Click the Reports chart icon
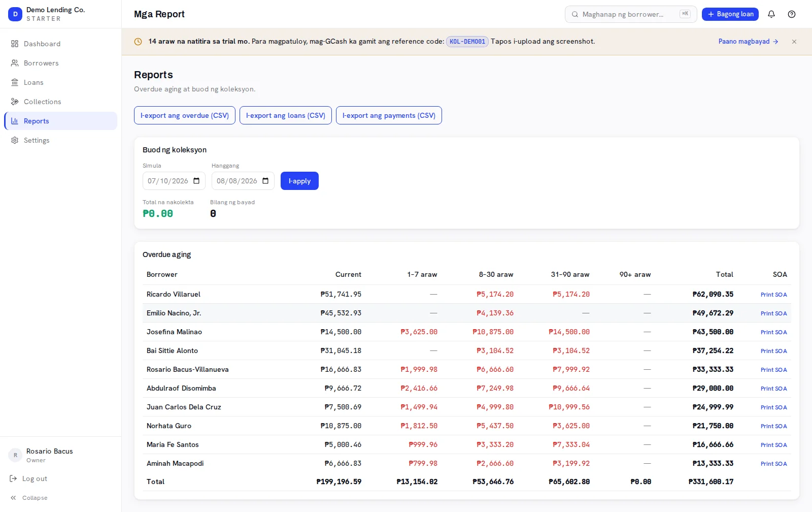The image size is (812, 512). [x=15, y=121]
